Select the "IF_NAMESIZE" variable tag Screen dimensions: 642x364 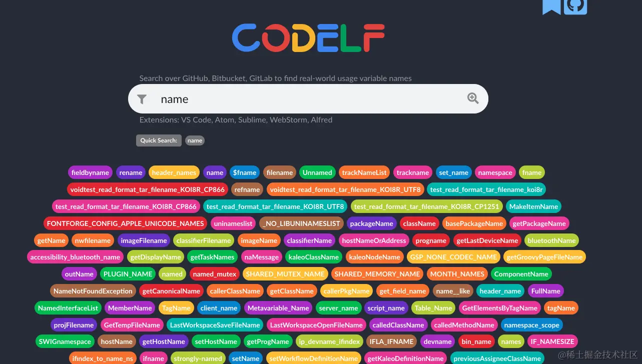552,341
